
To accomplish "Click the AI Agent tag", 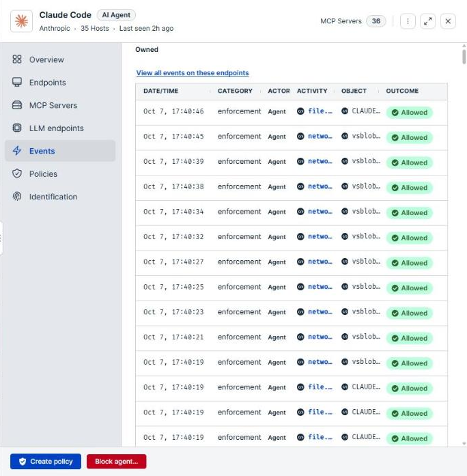I will click(x=116, y=15).
